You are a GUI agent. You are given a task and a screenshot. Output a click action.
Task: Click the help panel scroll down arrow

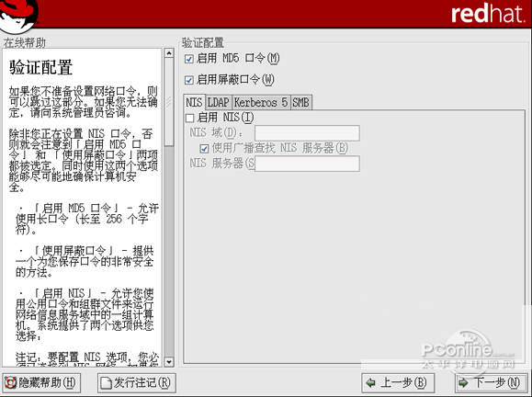pos(169,362)
